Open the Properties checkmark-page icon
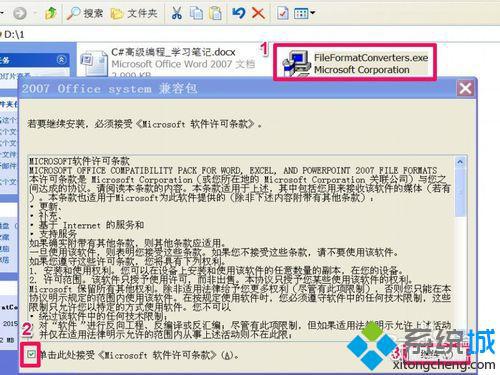Screen dimensions: 500x375 point(282,13)
